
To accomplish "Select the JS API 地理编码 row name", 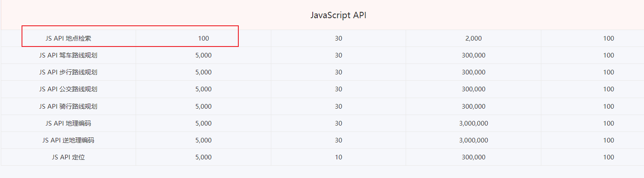I will (x=68, y=123).
